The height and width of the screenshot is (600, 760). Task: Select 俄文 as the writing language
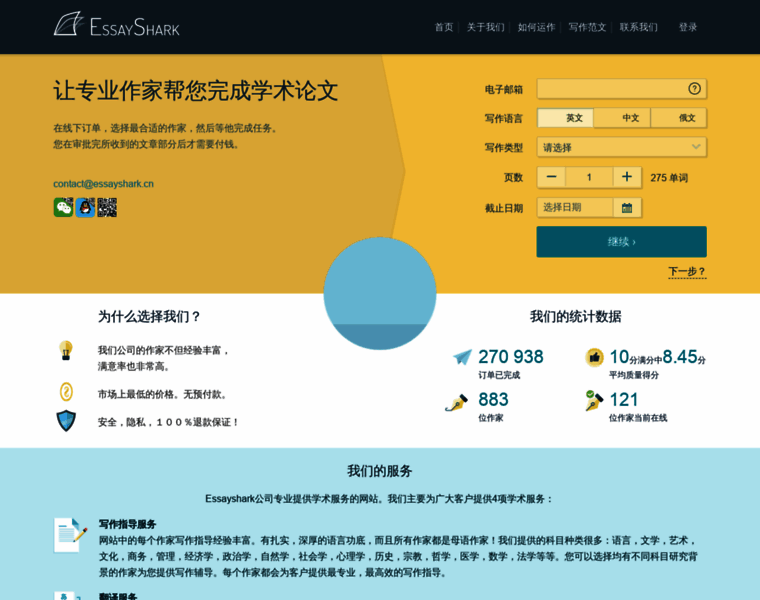[679, 118]
